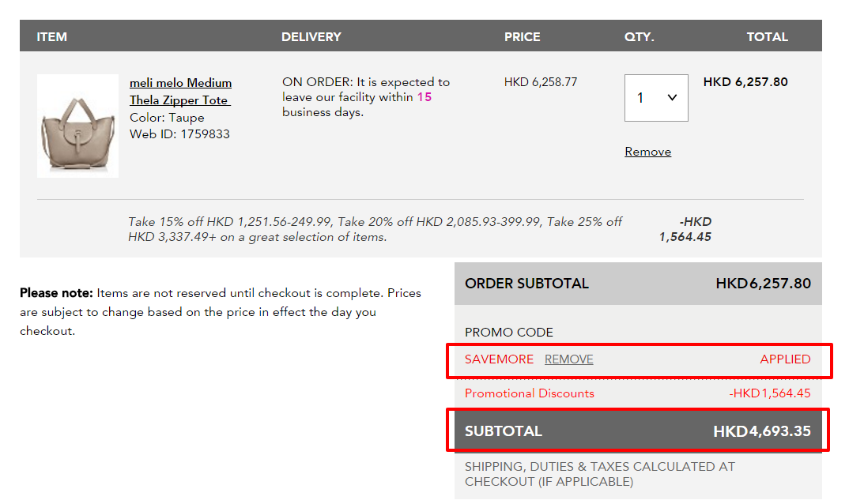Click the item price HKD 6,258.77
Image resolution: width=849 pixels, height=504 pixels.
click(541, 82)
